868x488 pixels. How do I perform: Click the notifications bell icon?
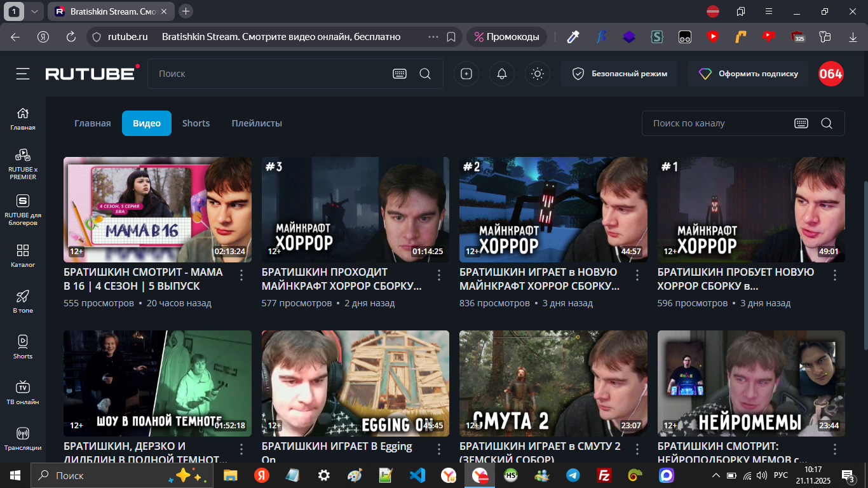pos(502,74)
